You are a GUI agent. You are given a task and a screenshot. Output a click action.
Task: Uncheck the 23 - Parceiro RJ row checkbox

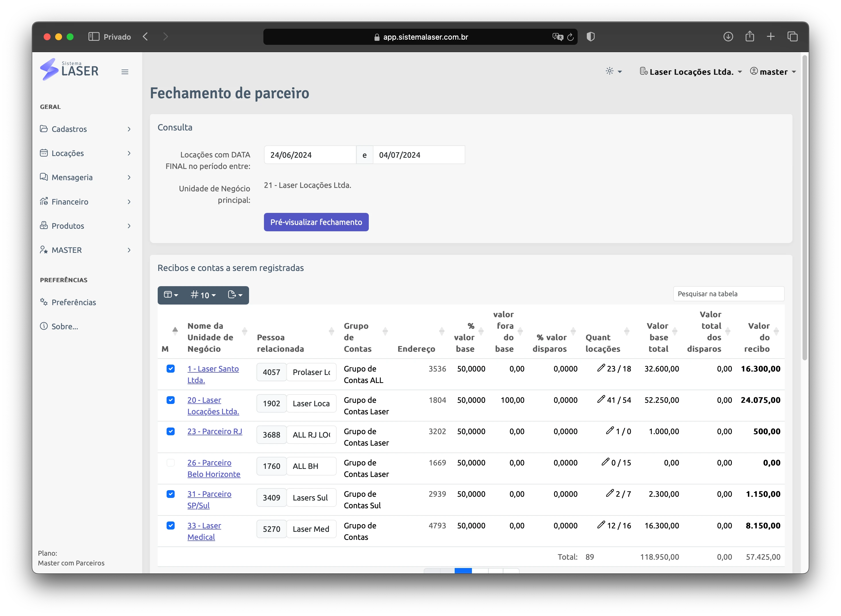(x=170, y=431)
